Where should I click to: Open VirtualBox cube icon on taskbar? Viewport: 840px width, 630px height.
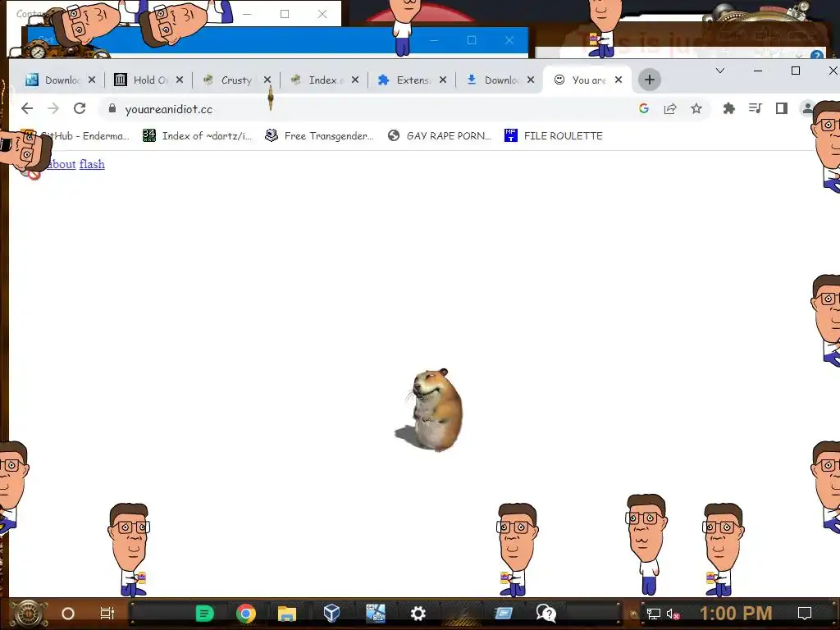(331, 614)
